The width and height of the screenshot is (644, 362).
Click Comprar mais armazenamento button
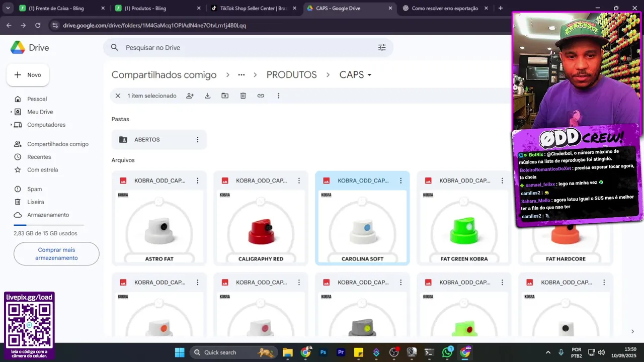pos(56,254)
